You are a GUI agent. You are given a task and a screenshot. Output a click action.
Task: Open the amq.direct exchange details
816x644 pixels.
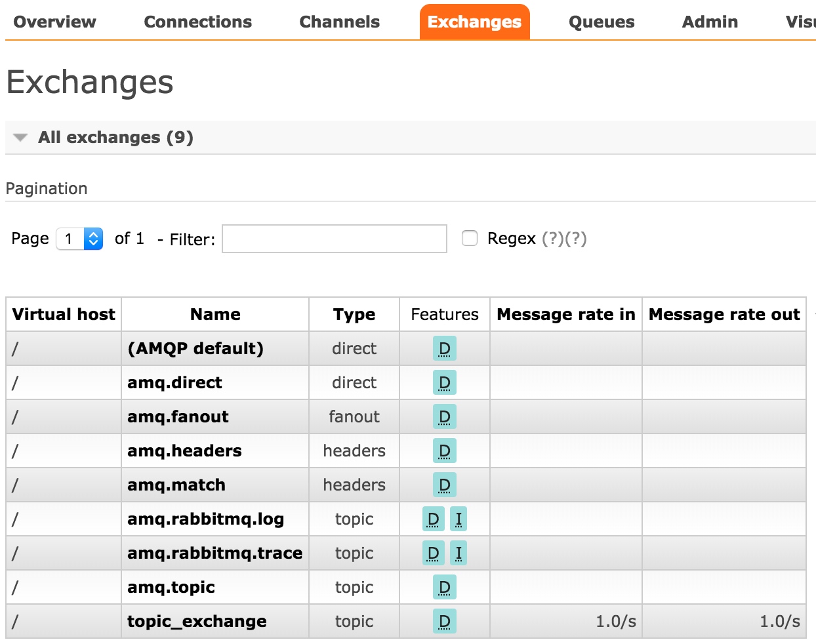point(174,382)
